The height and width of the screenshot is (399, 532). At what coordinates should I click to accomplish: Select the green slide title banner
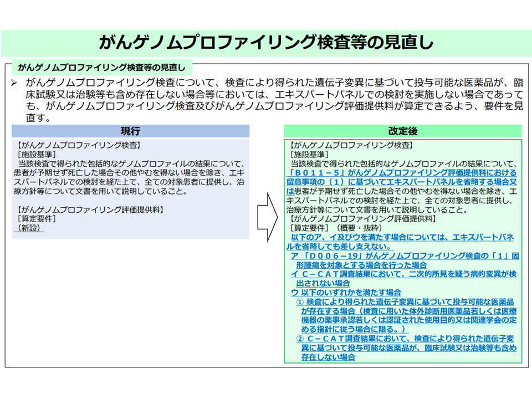tap(266, 43)
